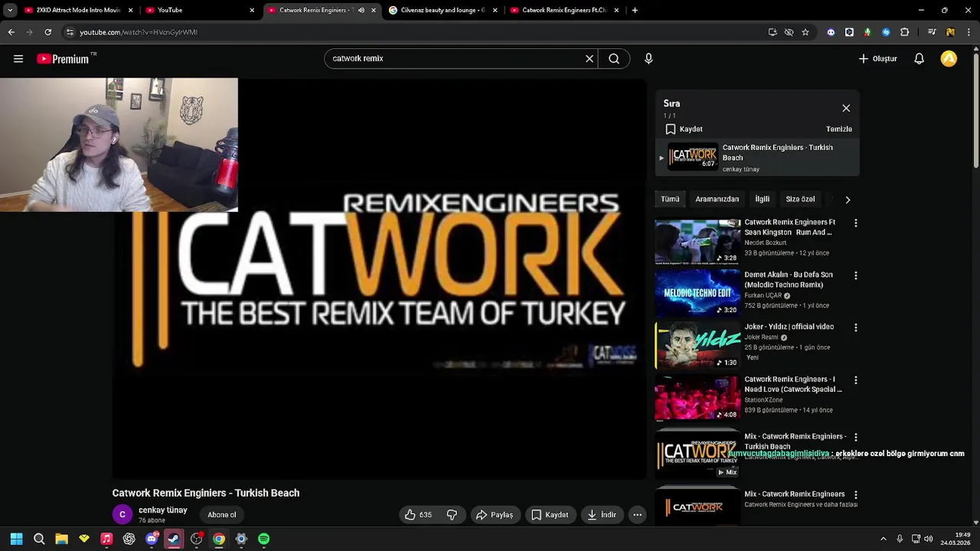
Task: Open ChatGPT app from taskbar
Action: click(129, 539)
